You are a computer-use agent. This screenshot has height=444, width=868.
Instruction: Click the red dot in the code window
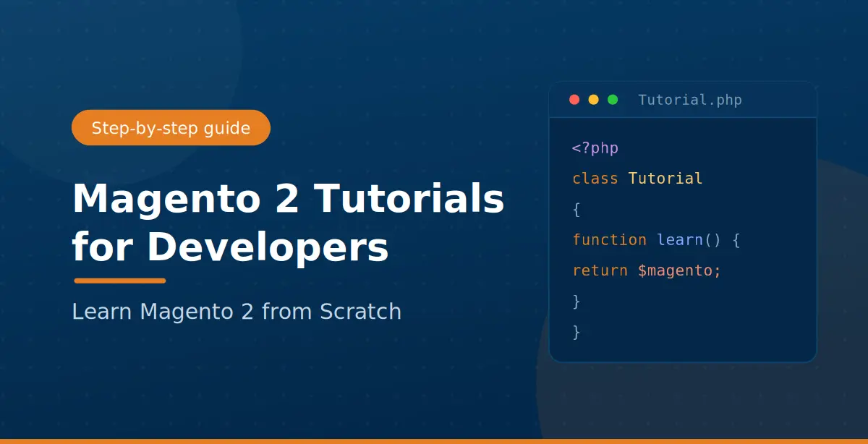pyautogui.click(x=575, y=100)
